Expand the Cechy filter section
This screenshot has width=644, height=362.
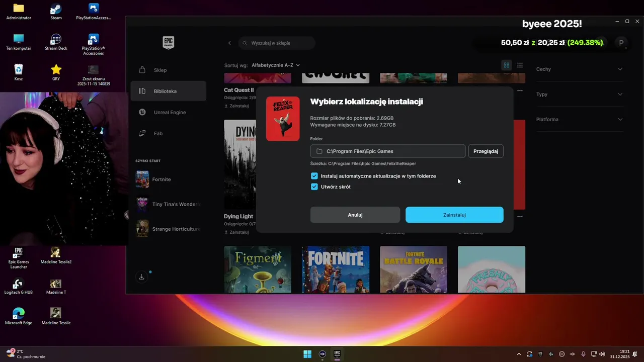click(x=580, y=69)
